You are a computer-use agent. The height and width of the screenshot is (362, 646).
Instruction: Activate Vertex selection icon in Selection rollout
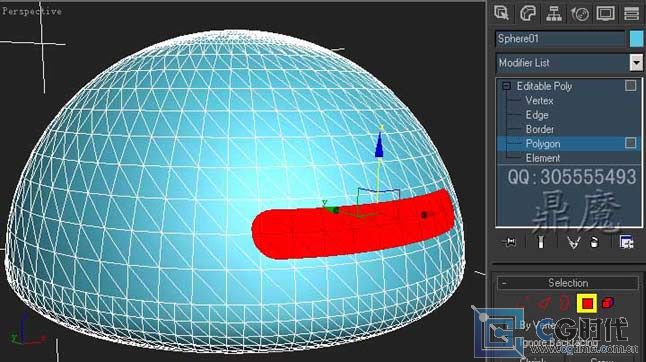pyautogui.click(x=522, y=304)
